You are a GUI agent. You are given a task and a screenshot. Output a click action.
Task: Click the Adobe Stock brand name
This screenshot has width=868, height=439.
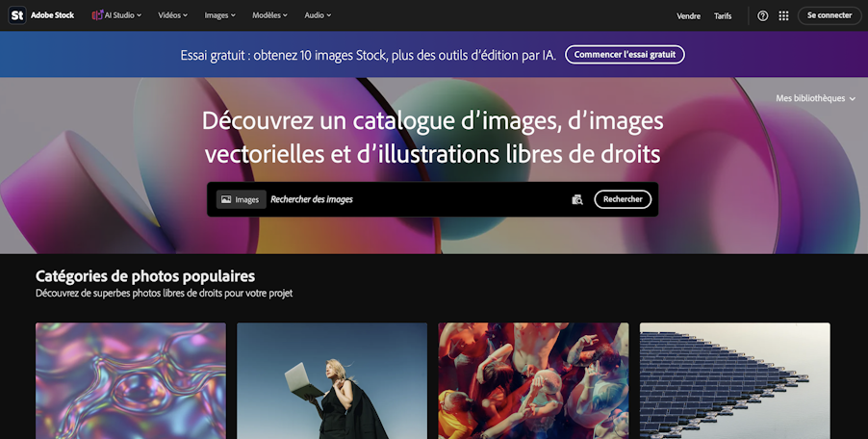click(x=53, y=15)
